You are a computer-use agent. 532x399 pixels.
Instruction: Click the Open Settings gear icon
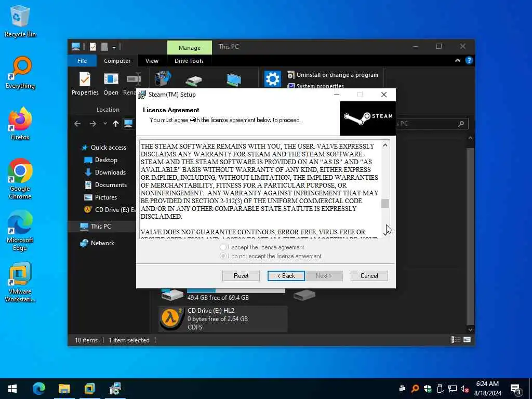(x=272, y=79)
